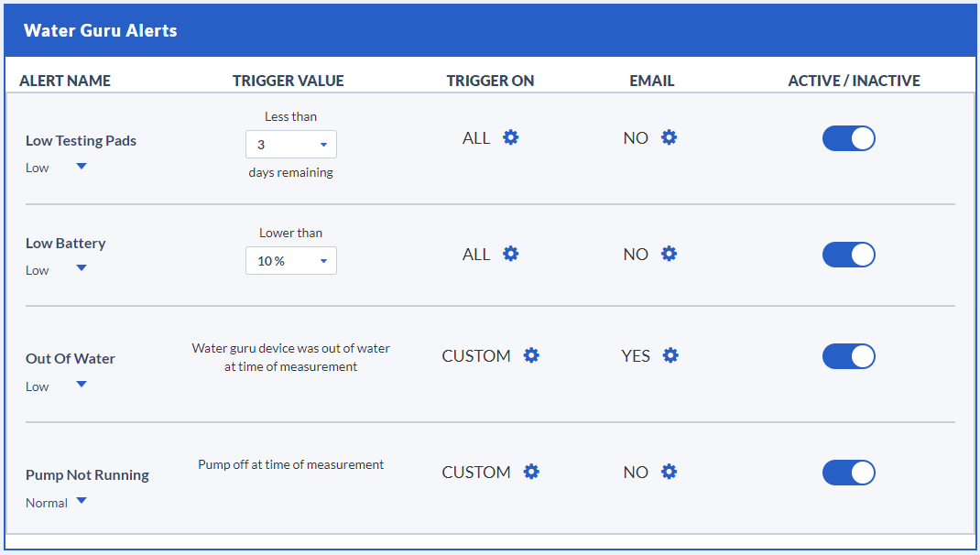Screen dimensions: 980x555
Task: Click the 'days remaining' label
Action: 290,172
